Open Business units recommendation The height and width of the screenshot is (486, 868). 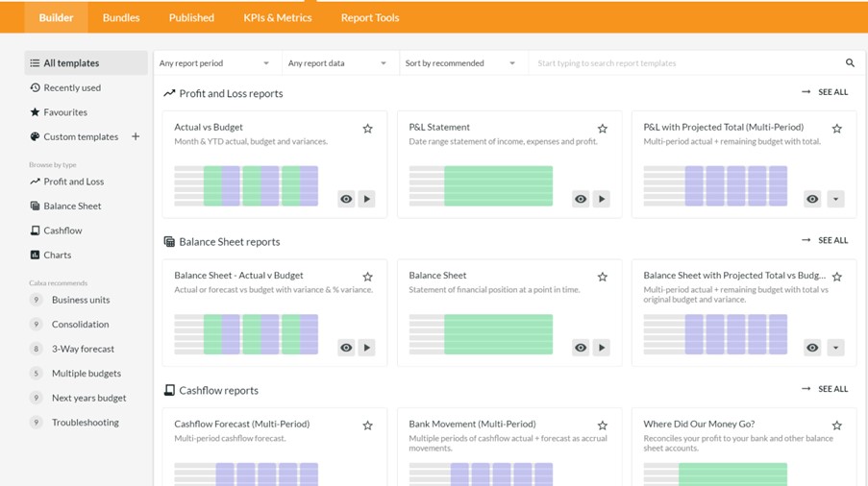tap(81, 300)
